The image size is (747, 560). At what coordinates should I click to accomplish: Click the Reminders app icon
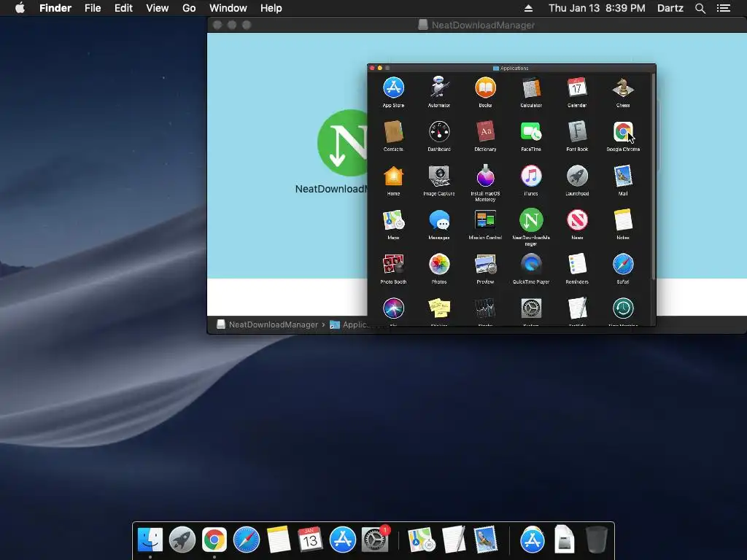[x=577, y=264]
